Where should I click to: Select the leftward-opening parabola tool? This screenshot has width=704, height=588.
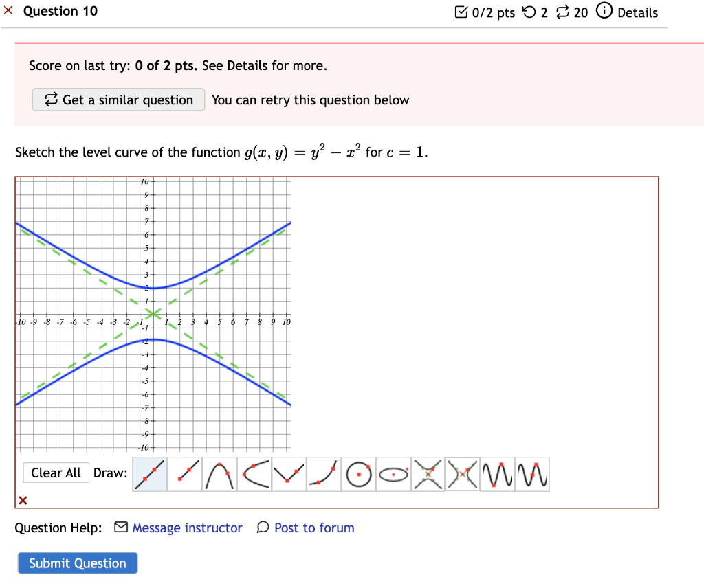[254, 474]
